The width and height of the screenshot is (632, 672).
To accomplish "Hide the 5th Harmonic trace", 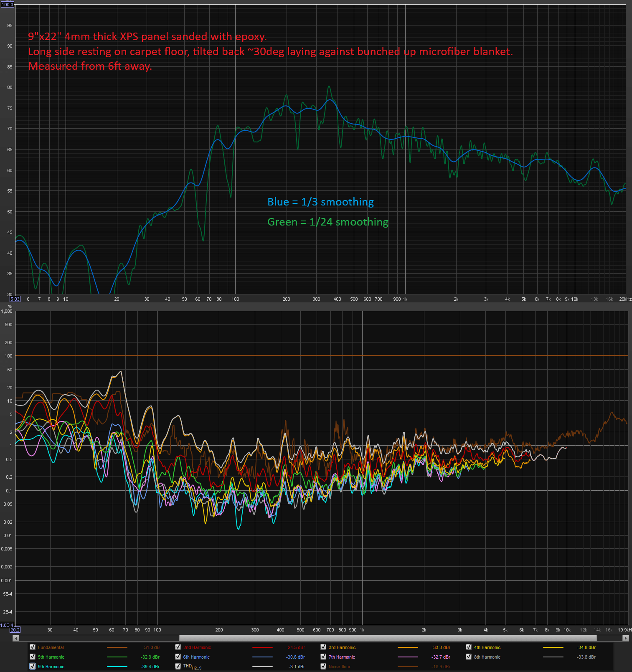I will [x=33, y=657].
